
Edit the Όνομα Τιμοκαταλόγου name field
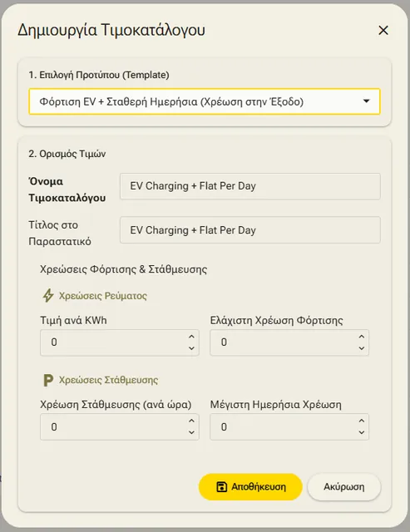click(250, 186)
